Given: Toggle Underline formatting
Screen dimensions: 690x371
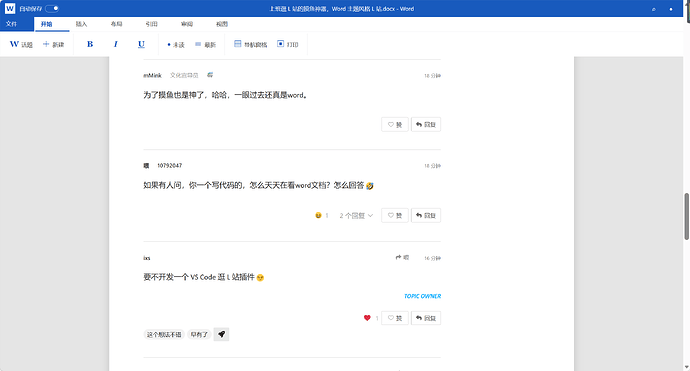Looking at the screenshot, I should click(141, 44).
